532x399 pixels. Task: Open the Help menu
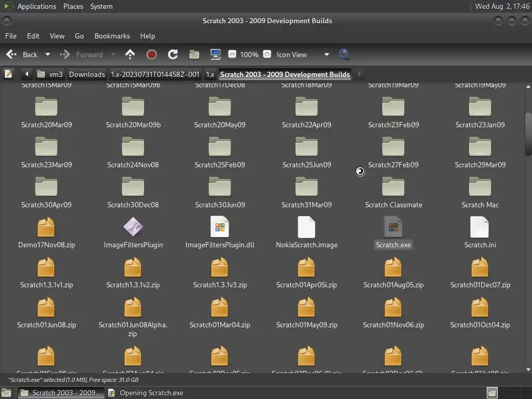[148, 36]
